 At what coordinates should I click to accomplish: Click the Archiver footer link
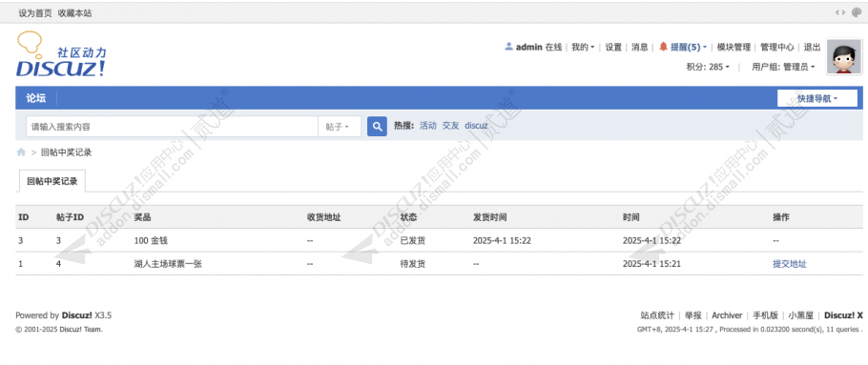(727, 315)
